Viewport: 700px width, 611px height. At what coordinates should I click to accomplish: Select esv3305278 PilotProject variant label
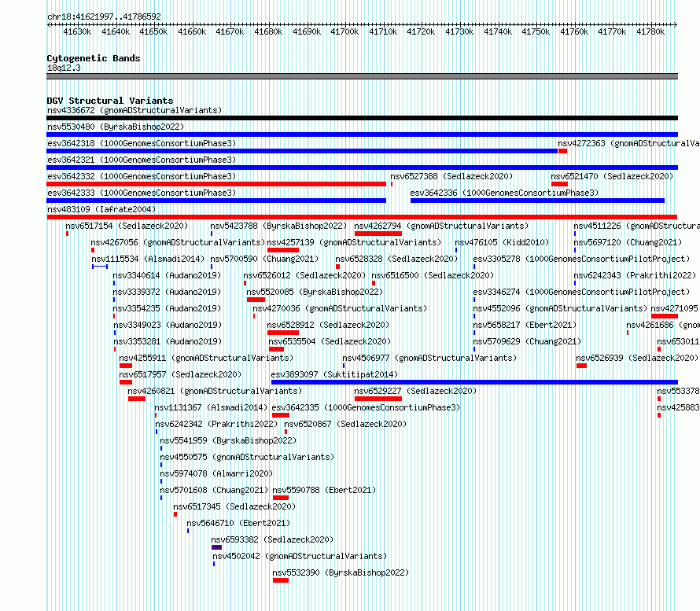tap(581, 259)
